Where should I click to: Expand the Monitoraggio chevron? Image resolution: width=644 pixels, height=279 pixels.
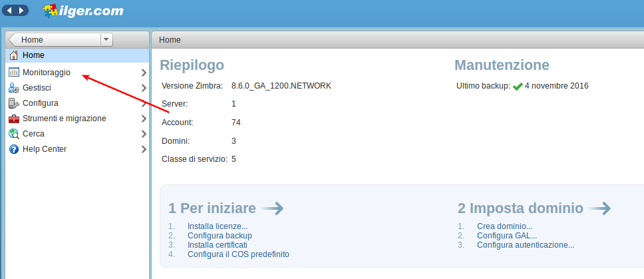pyautogui.click(x=144, y=73)
